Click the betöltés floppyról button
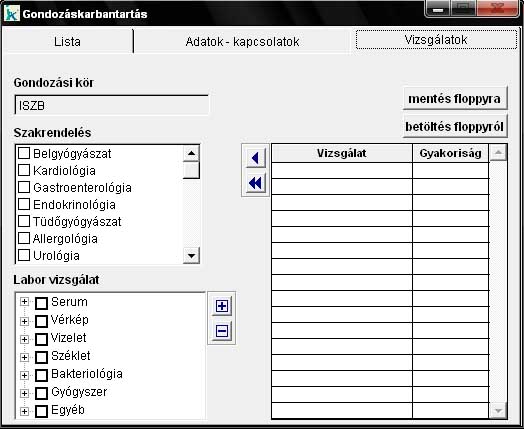This screenshot has height=429, width=524. (455, 127)
